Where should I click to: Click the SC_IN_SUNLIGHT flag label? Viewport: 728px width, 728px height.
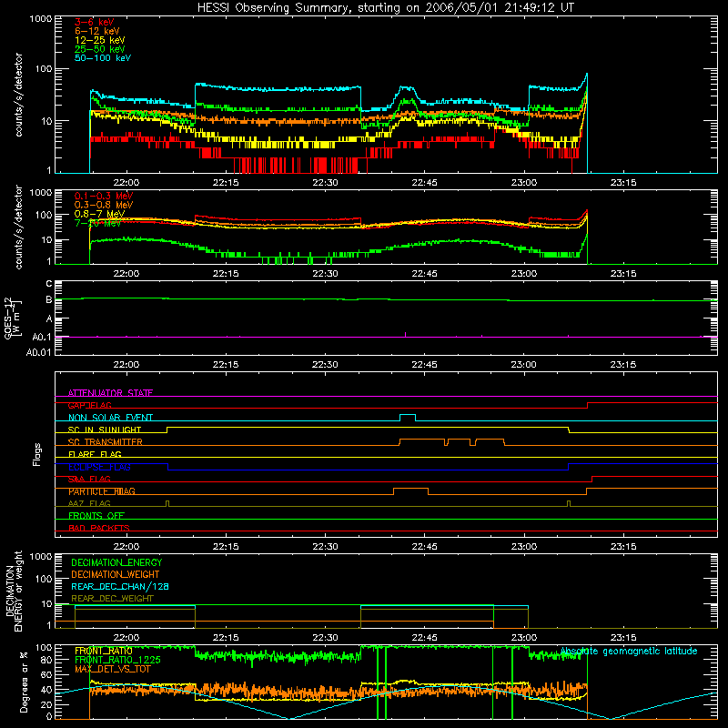coord(105,430)
